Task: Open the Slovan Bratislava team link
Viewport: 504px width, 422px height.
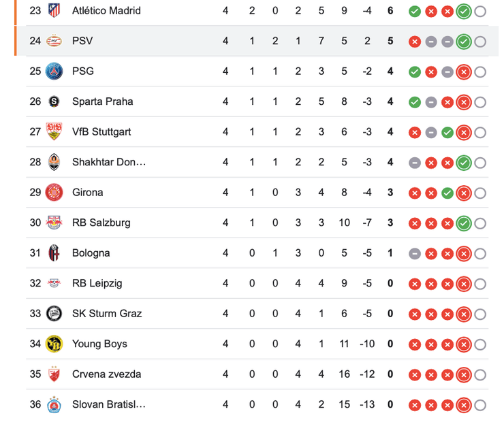Action: pos(108,404)
